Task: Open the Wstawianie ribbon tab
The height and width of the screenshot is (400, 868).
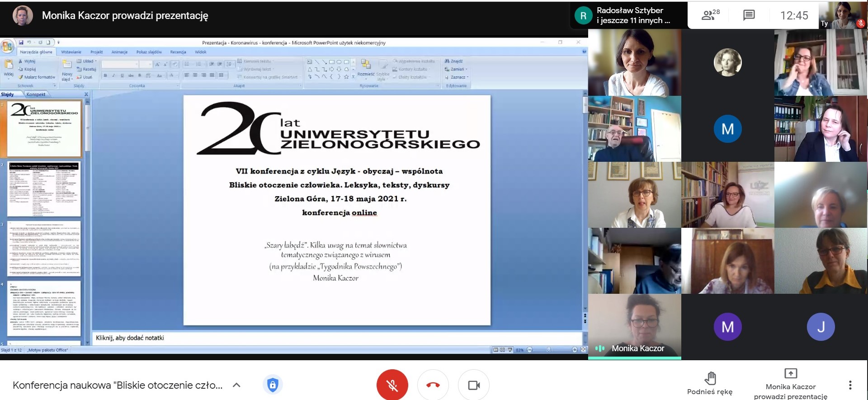Action: [71, 52]
